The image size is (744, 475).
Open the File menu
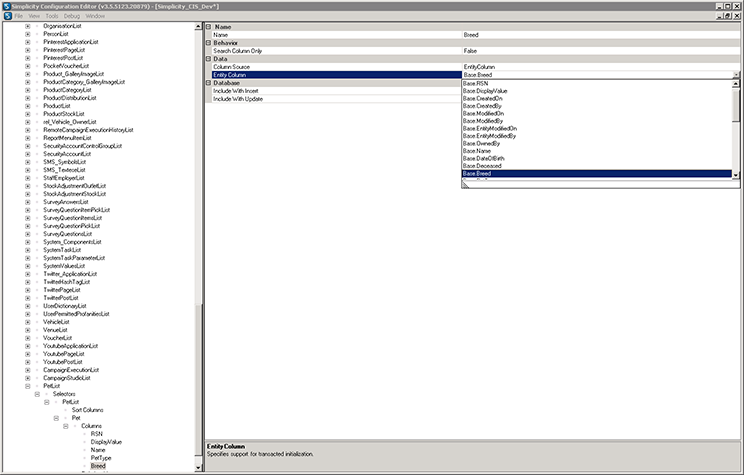tap(19, 16)
